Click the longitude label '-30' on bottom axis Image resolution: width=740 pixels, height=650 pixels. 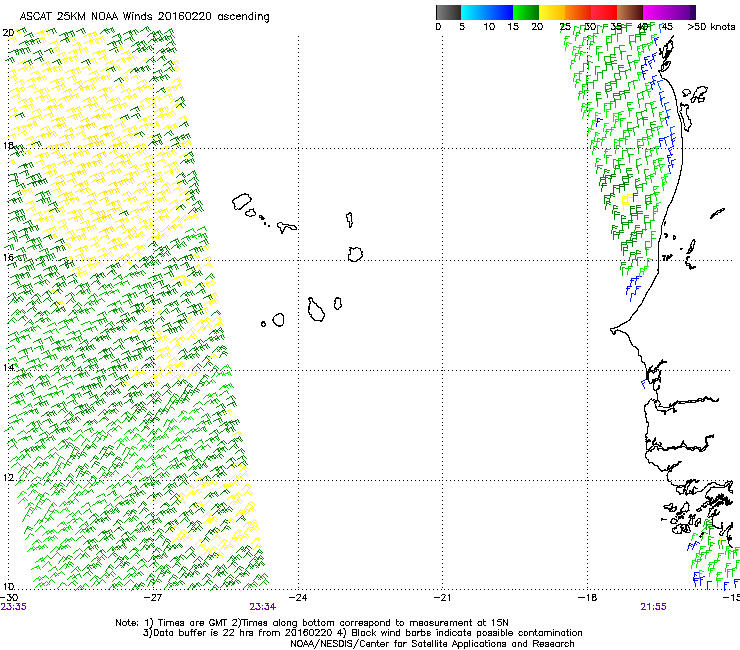click(x=9, y=597)
